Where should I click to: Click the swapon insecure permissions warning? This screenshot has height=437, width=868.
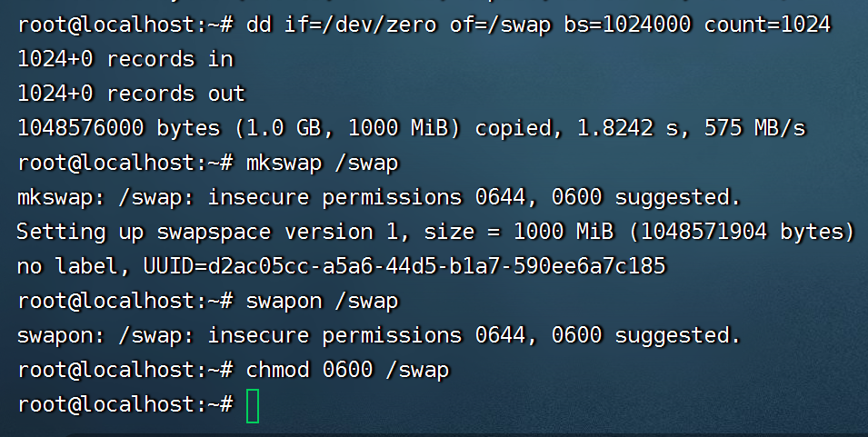pyautogui.click(x=379, y=335)
